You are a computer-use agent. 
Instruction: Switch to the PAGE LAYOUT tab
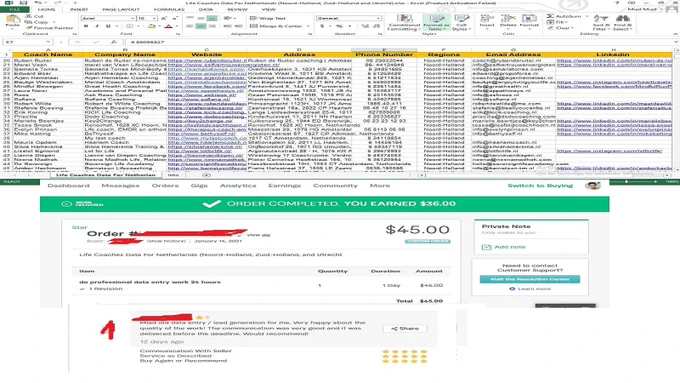click(x=121, y=9)
